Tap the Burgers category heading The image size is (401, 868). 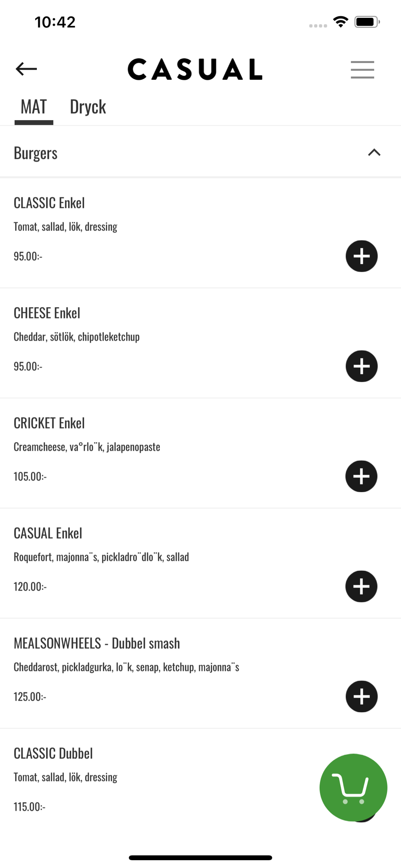(x=36, y=153)
